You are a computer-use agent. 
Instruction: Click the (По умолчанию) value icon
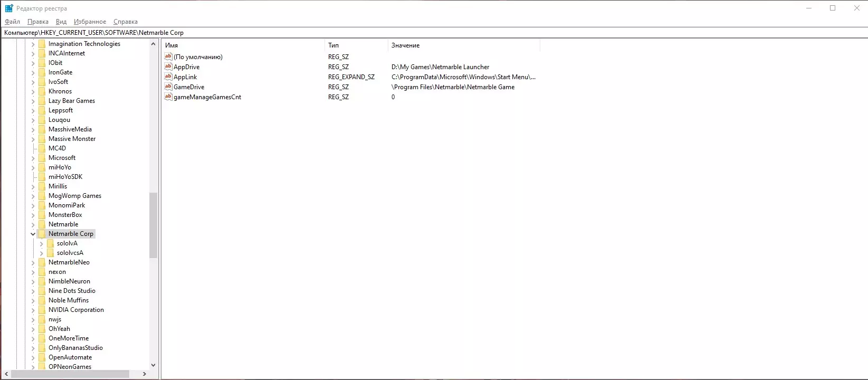(x=168, y=56)
